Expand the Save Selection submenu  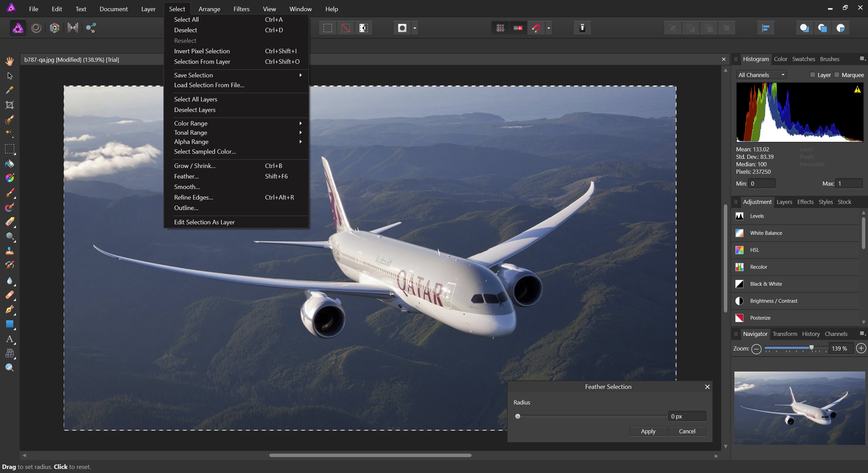pyautogui.click(x=236, y=75)
